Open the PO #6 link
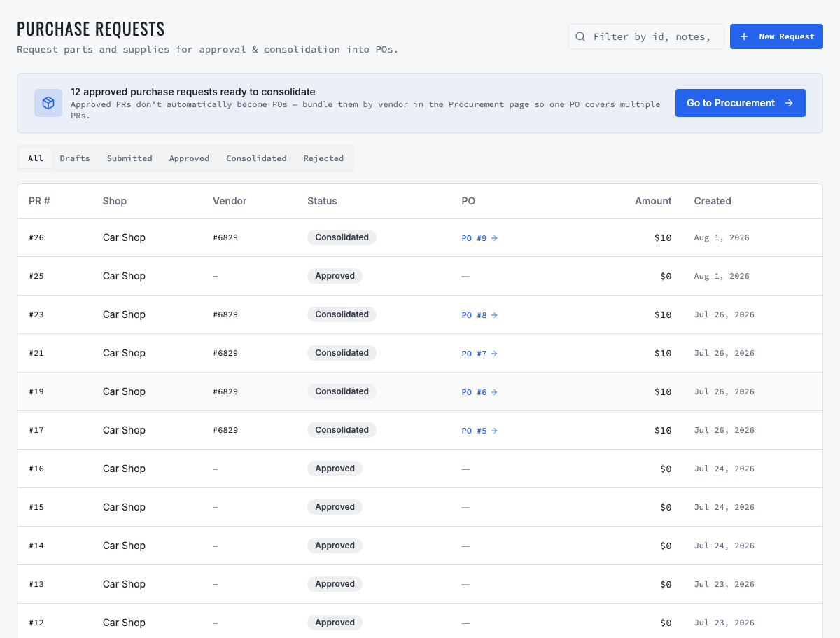 [x=479, y=392]
